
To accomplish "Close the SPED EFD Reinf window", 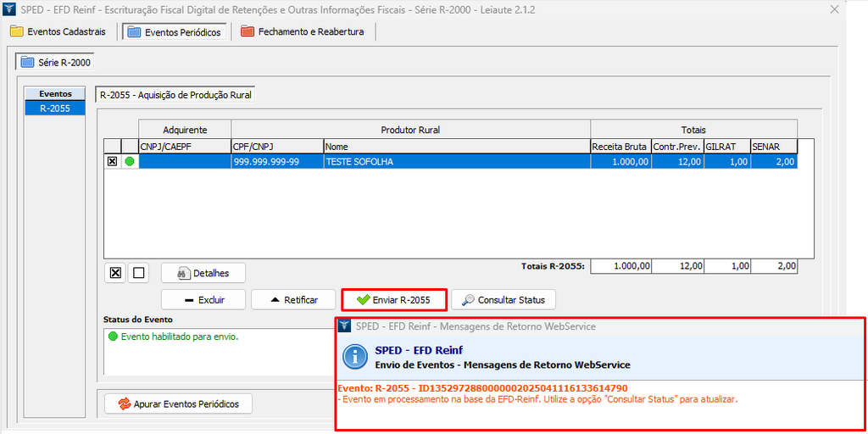I will (x=834, y=10).
